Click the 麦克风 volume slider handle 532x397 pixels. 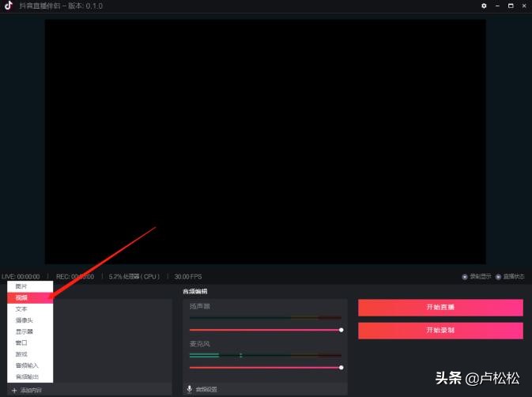341,367
